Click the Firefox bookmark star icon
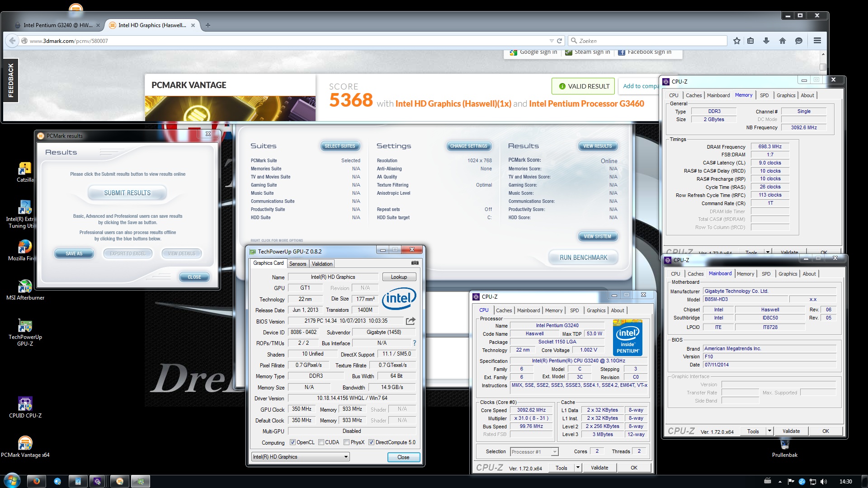The height and width of the screenshot is (488, 868). coord(737,41)
